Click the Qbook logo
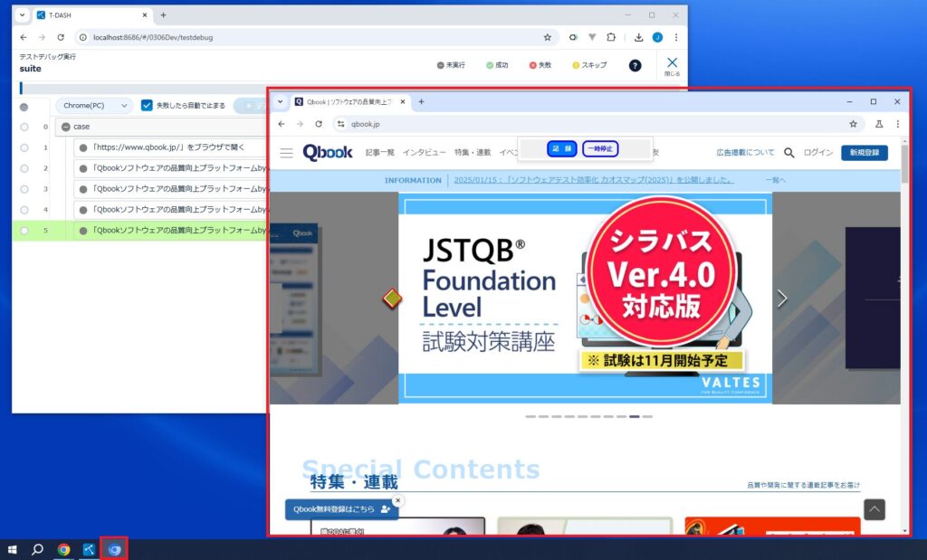The width and height of the screenshot is (927, 560). click(x=328, y=152)
